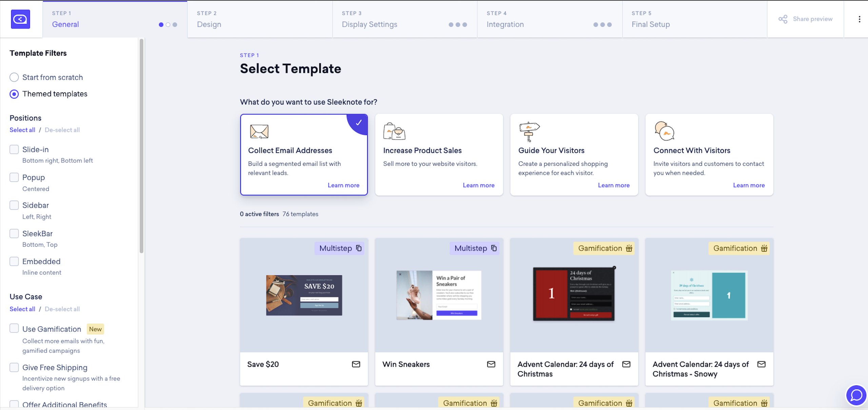Click the Sleeknote logo icon
The image size is (868, 410).
20,19
